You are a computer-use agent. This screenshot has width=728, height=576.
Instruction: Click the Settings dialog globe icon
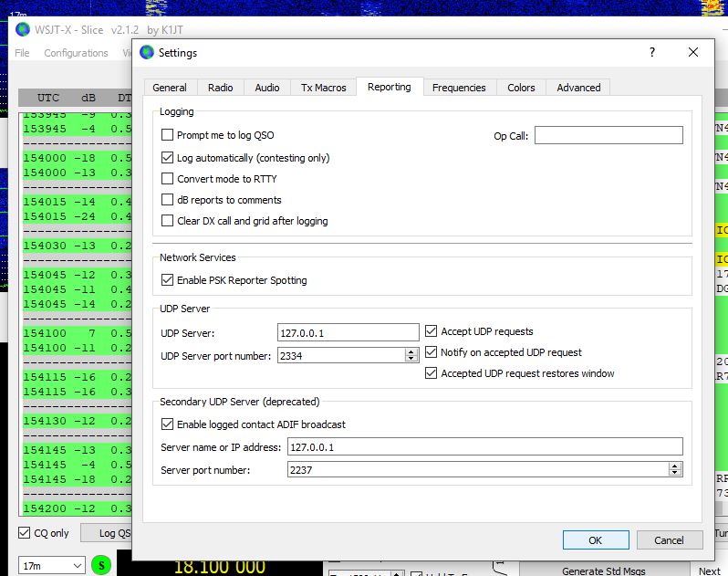coord(147,53)
